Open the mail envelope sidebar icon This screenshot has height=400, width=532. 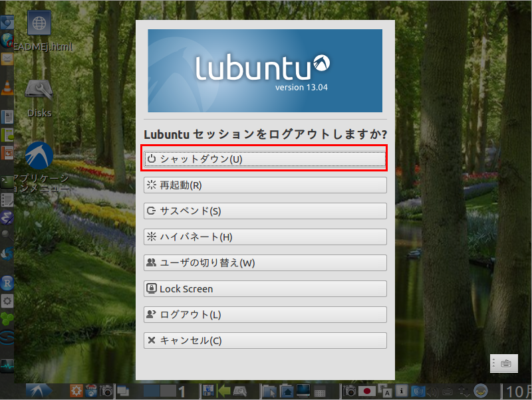pos(7,58)
